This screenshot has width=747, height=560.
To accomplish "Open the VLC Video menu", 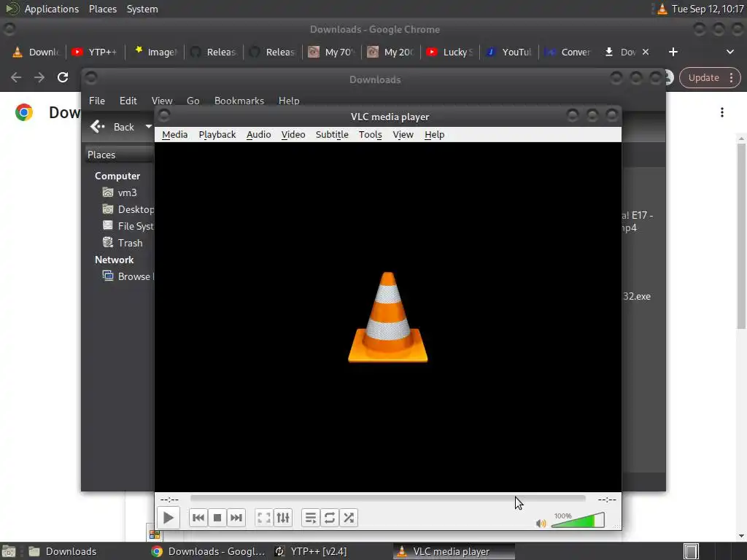I will (x=293, y=135).
